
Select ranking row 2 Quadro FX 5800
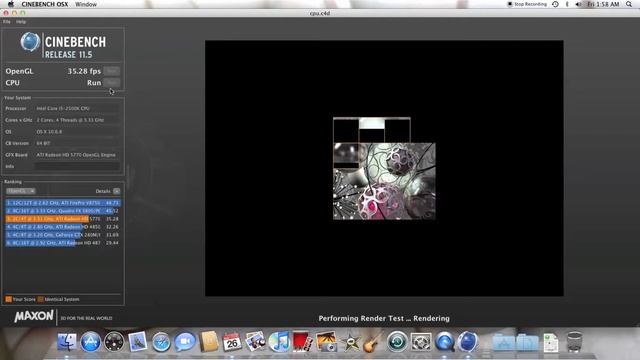coord(63,211)
